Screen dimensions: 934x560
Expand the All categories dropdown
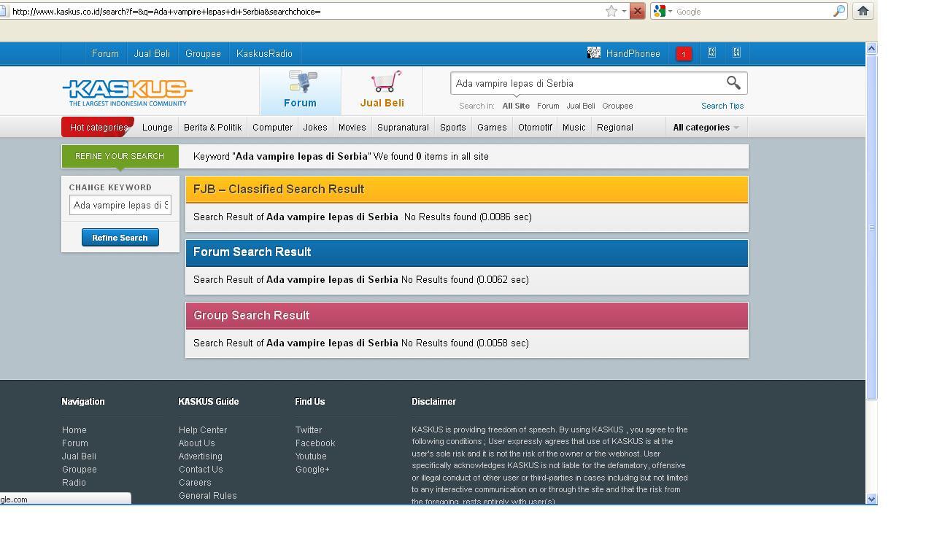click(706, 127)
